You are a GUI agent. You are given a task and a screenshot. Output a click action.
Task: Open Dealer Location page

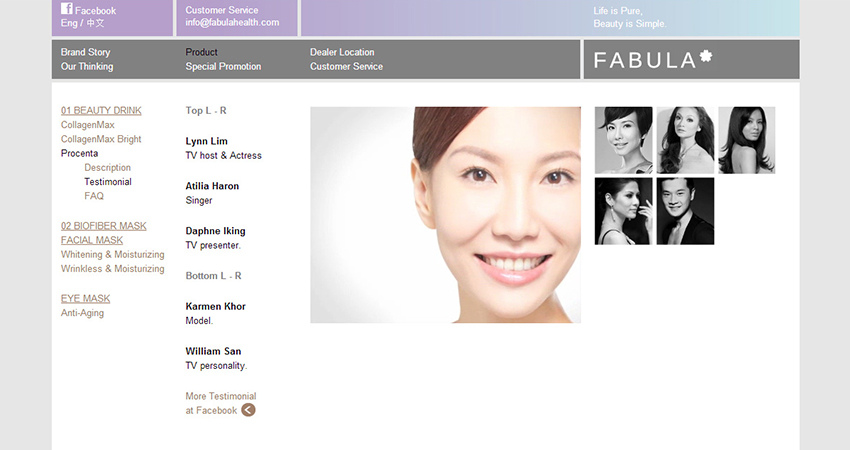pos(342,52)
